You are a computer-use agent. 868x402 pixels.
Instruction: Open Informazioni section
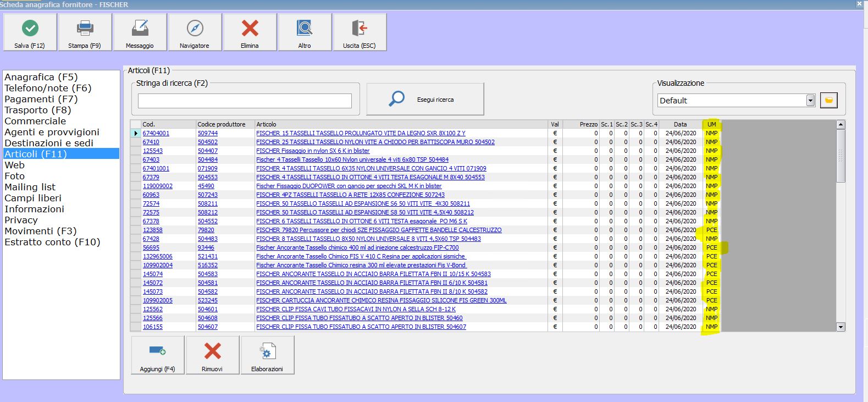pos(34,209)
